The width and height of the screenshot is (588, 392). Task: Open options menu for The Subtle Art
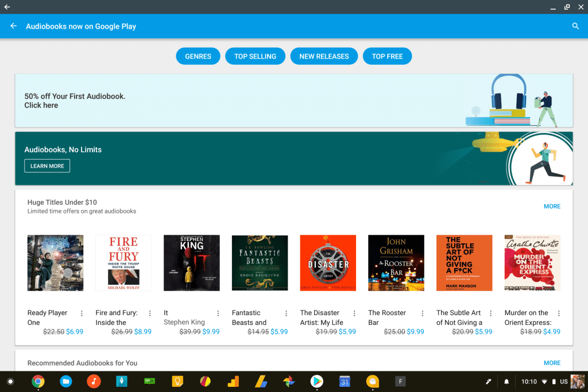[491, 313]
